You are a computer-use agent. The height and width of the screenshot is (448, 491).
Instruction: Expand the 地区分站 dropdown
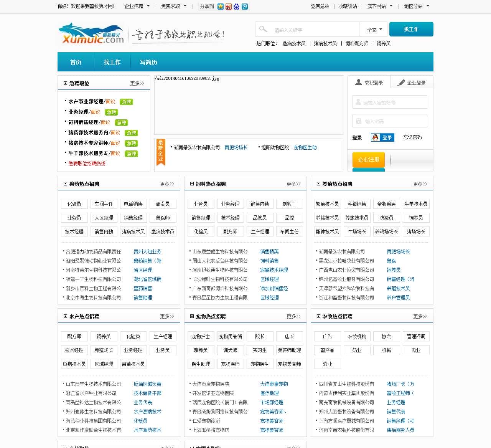pos(417,6)
